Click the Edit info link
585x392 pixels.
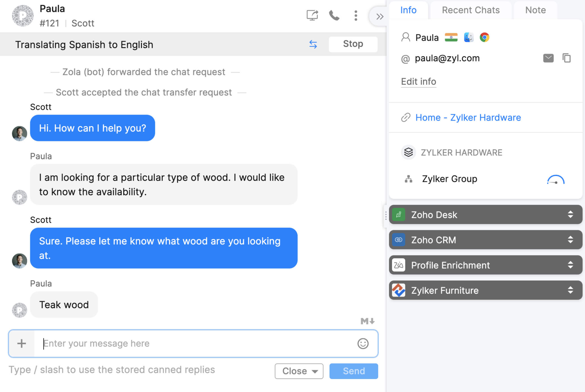click(418, 81)
